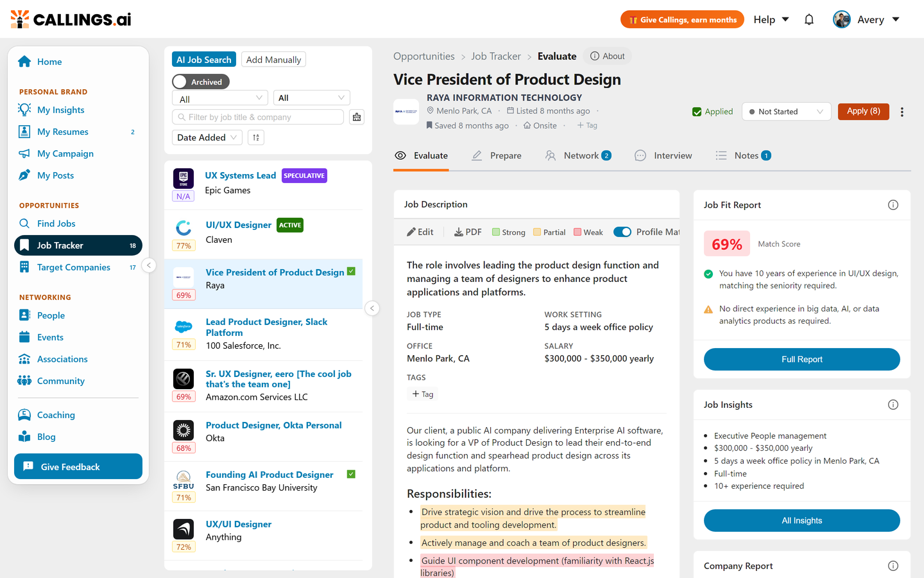Click the All Insights button
The width and height of the screenshot is (924, 578).
[x=802, y=520]
